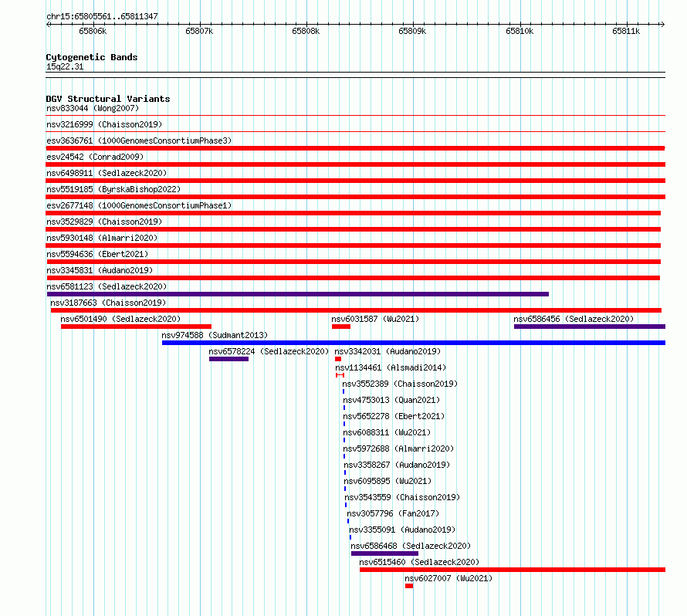Select nsv5519185 (ByrskaBishop2022) label
Viewport: 687px width, 616px height.
(113, 189)
